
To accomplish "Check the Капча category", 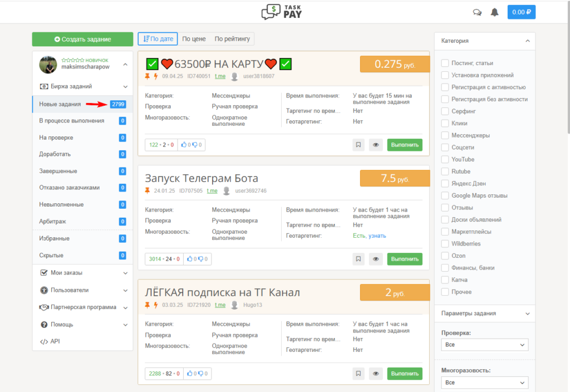I will (x=445, y=280).
